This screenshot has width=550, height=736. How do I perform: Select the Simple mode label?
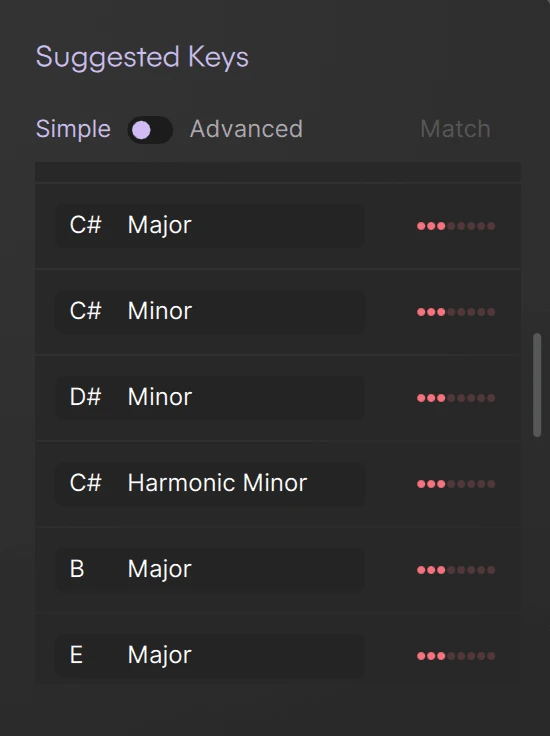pyautogui.click(x=73, y=129)
